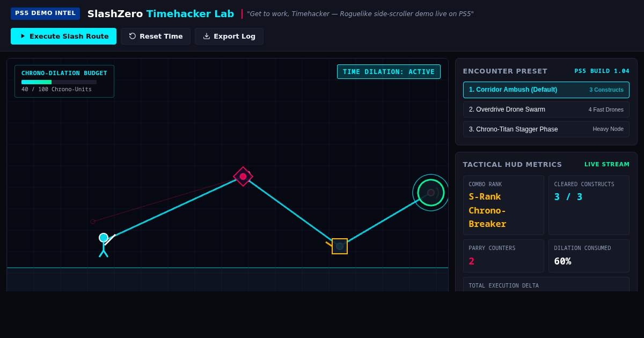Select the Overdrive Drone Swarm preset

(x=546, y=109)
